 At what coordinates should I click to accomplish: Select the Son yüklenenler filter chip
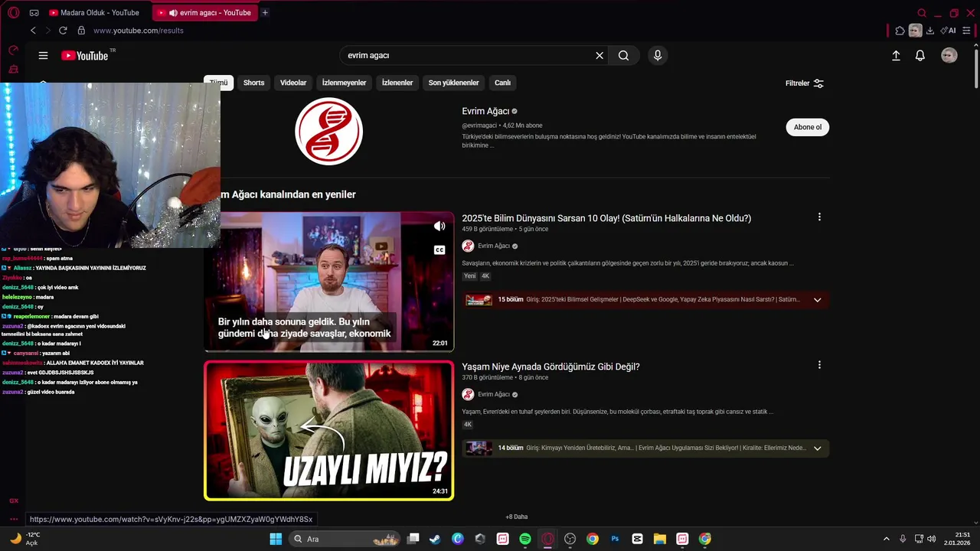coord(453,83)
